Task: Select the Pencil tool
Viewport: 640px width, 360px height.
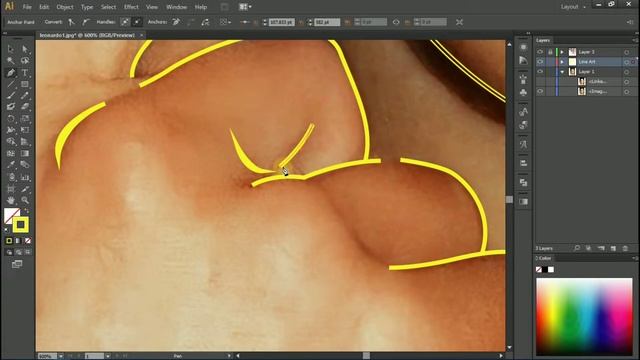Action: [25, 96]
